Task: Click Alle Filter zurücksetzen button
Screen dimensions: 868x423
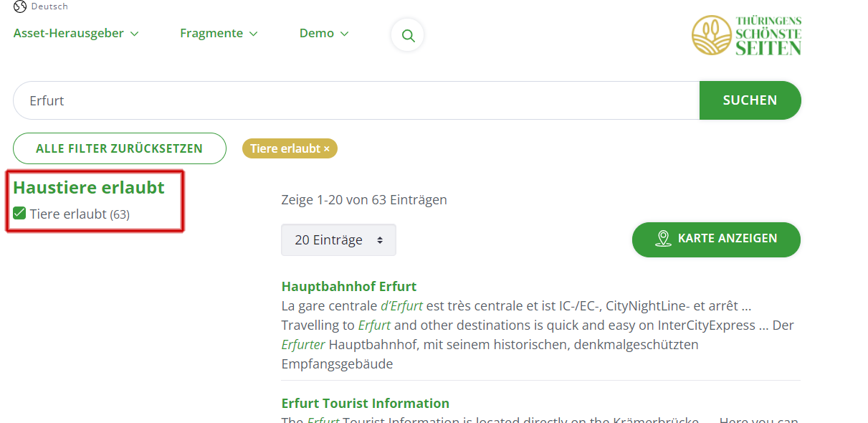Action: (120, 148)
